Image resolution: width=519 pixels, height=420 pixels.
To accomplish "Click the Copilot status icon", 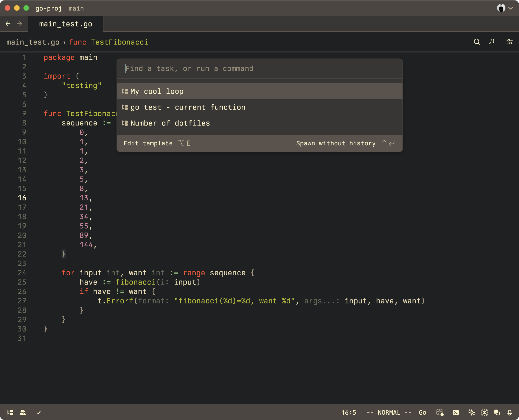I will (439, 413).
